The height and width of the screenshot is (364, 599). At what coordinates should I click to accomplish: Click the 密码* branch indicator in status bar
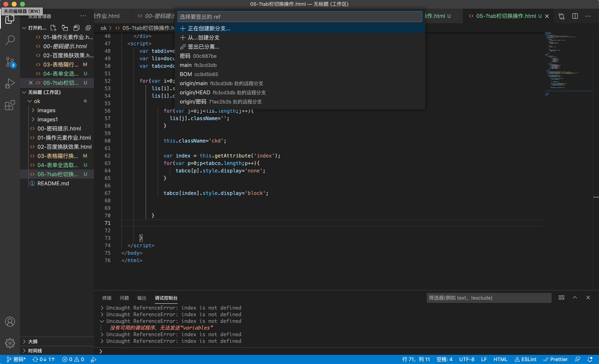16,359
